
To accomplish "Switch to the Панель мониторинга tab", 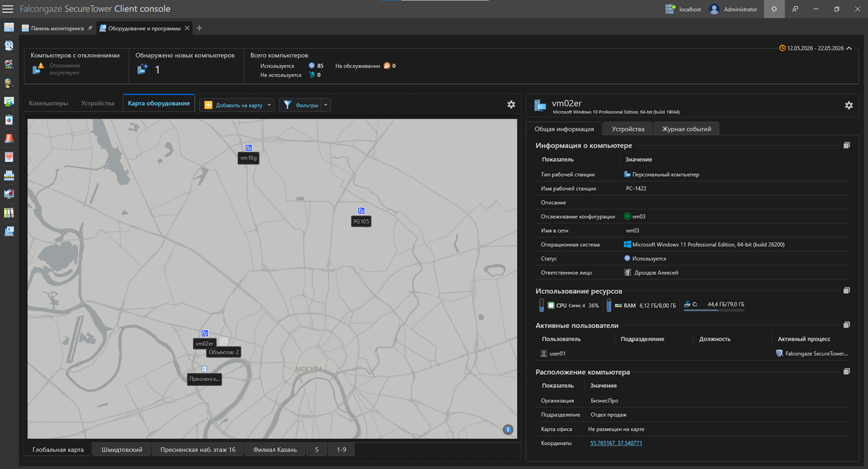I will 57,28.
